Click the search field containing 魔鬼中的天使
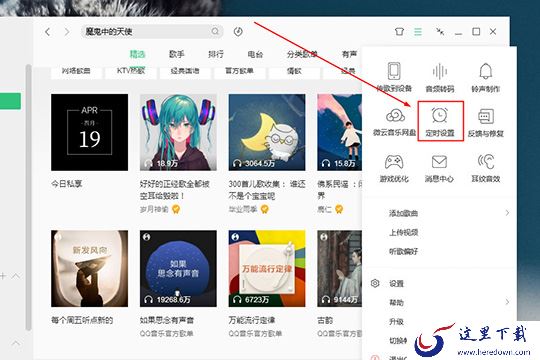 tap(152, 32)
